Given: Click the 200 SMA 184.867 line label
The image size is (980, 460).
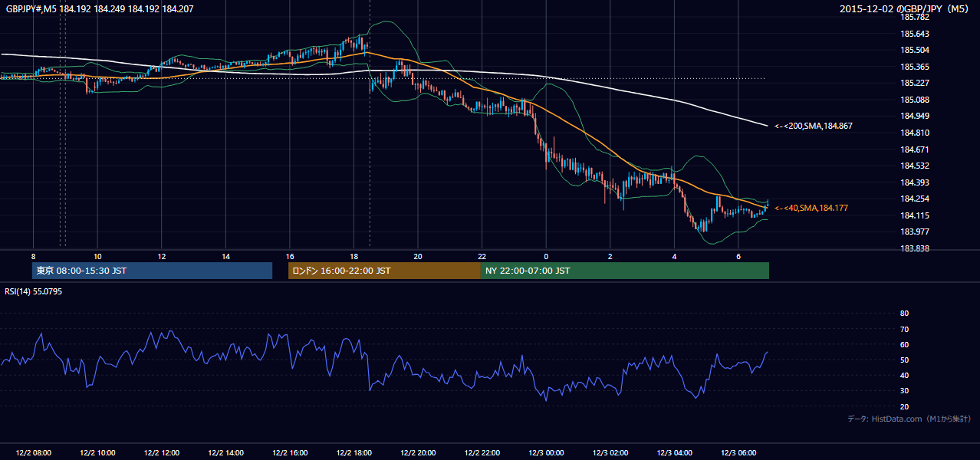Looking at the screenshot, I should click(x=814, y=126).
